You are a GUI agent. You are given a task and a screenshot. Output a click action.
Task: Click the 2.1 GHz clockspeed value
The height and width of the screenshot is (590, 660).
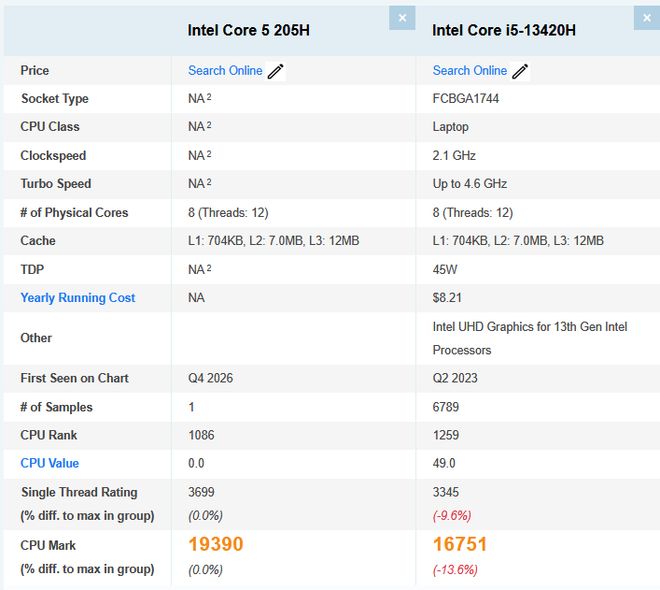point(454,156)
